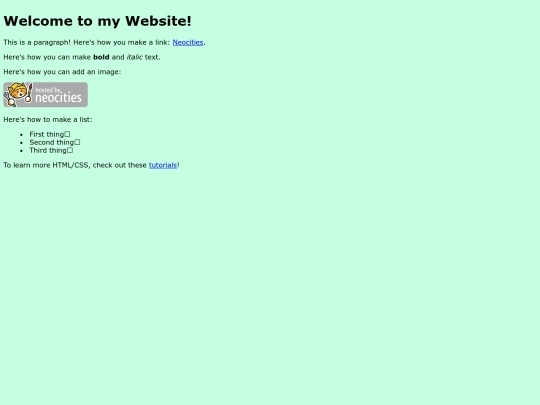The image size is (540, 405).
Task: Select the Second thing list item
Action: coord(55,142)
